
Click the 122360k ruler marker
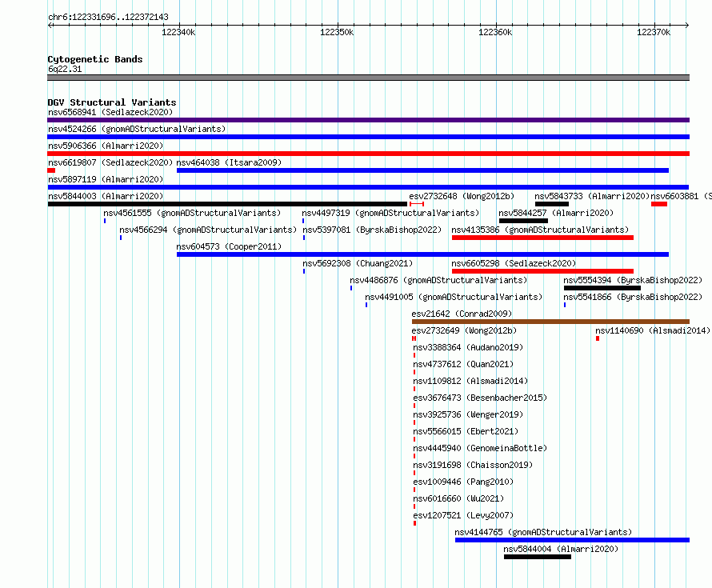495,32
